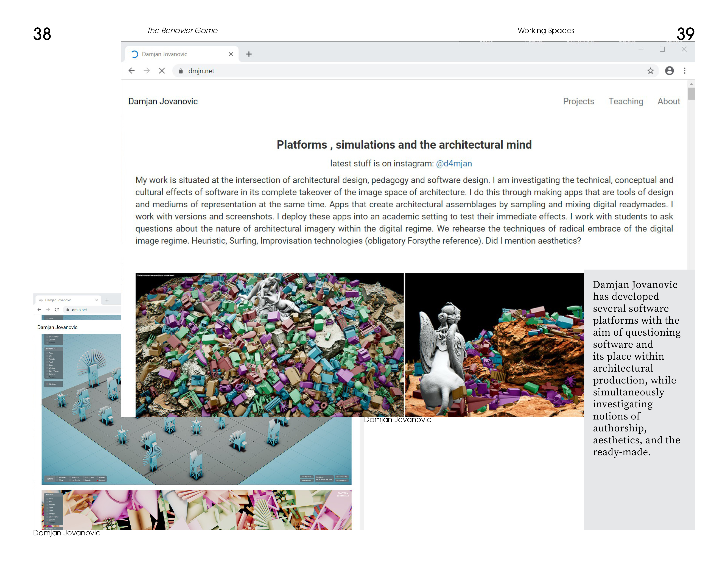This screenshot has height=563, width=728.
Task: Open a new tab in the large browser window
Action: point(249,54)
